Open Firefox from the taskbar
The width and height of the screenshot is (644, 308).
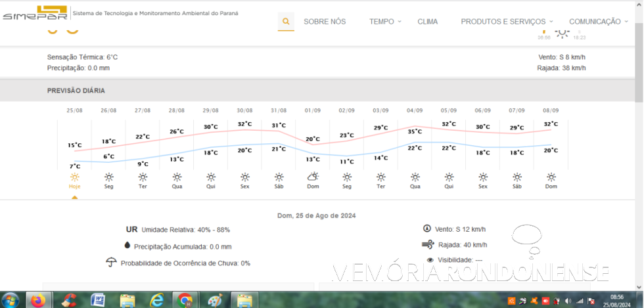tap(38, 300)
